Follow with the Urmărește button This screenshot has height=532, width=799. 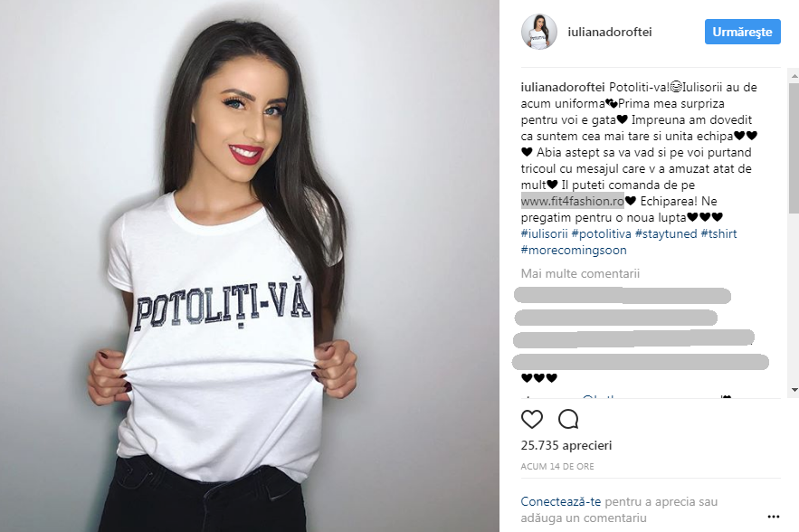[x=742, y=32]
